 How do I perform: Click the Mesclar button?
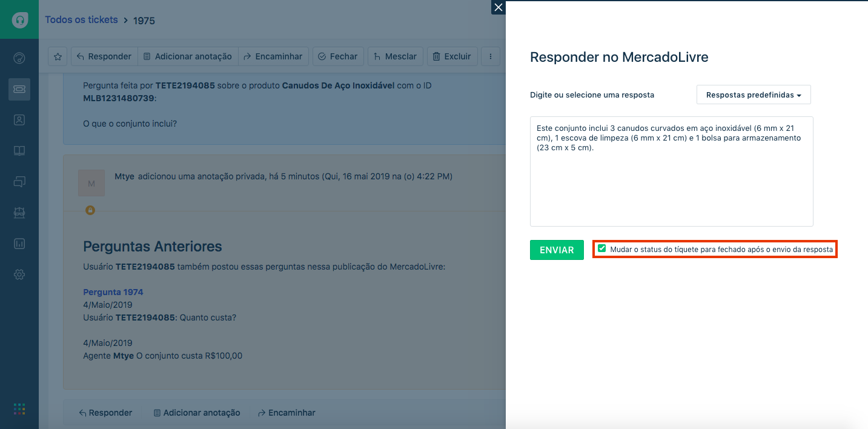pos(396,56)
